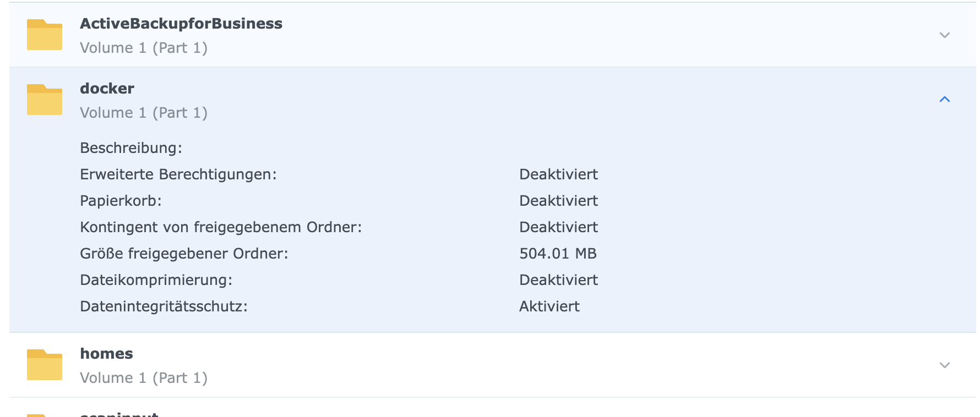Click the volume label under docker

[143, 113]
